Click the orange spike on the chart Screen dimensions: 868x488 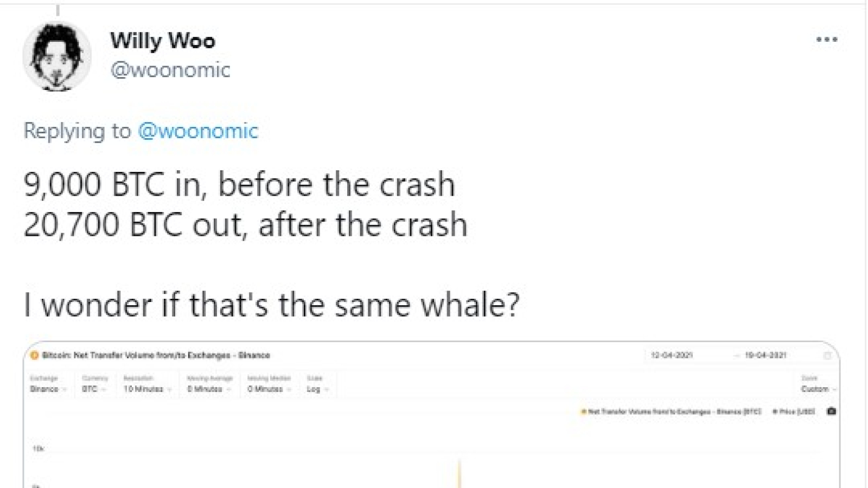point(459,473)
